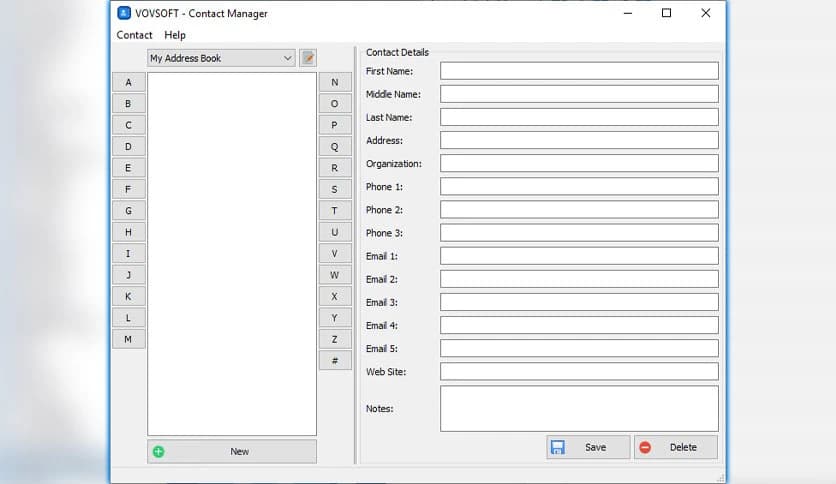Click the Email 3 text box
Image resolution: width=836 pixels, height=484 pixels.
click(579, 302)
